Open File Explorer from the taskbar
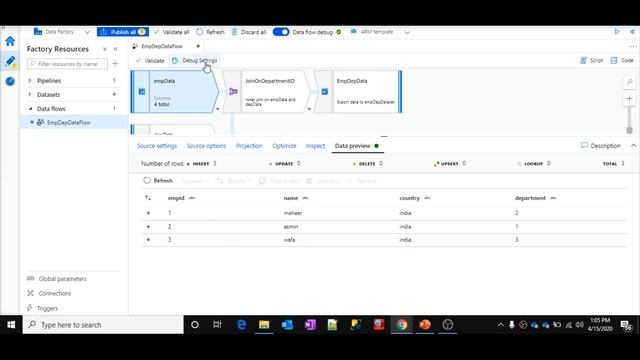 click(264, 324)
